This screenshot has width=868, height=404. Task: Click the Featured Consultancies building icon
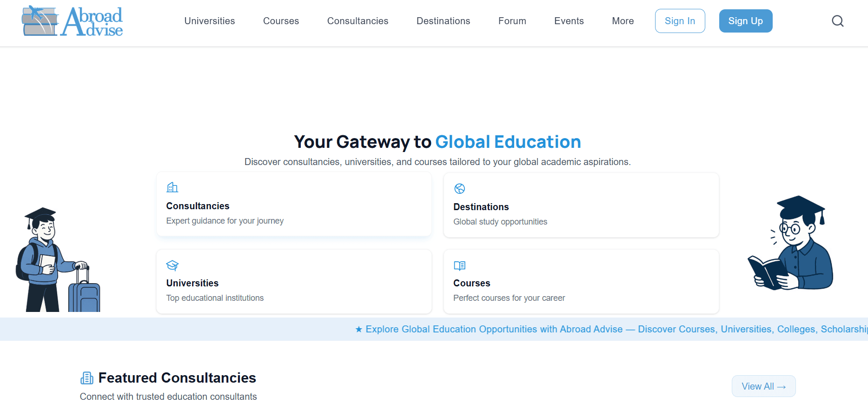[86, 378]
